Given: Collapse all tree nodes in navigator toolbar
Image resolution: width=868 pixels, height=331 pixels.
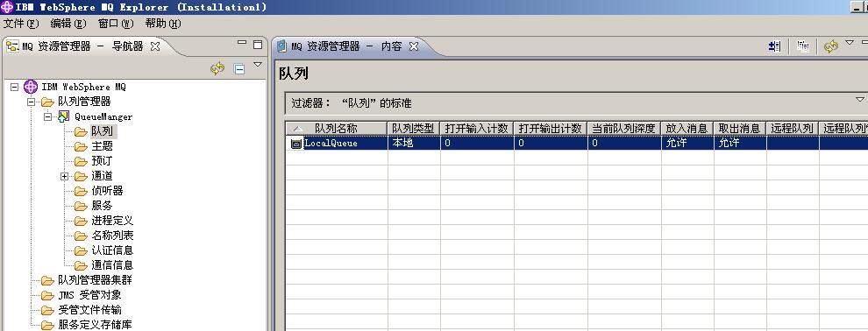Looking at the screenshot, I should (x=239, y=68).
